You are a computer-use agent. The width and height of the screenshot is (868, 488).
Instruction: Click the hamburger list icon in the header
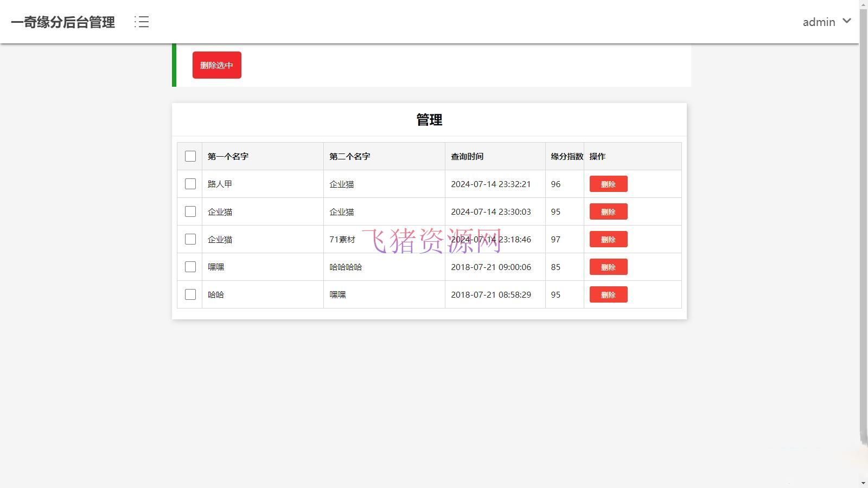[141, 22]
